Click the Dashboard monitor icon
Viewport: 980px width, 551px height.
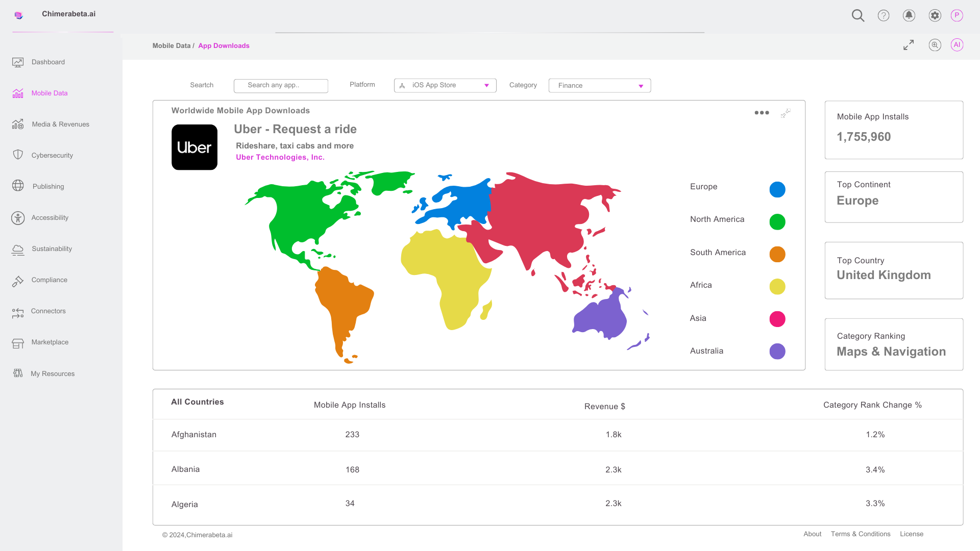pos(18,62)
